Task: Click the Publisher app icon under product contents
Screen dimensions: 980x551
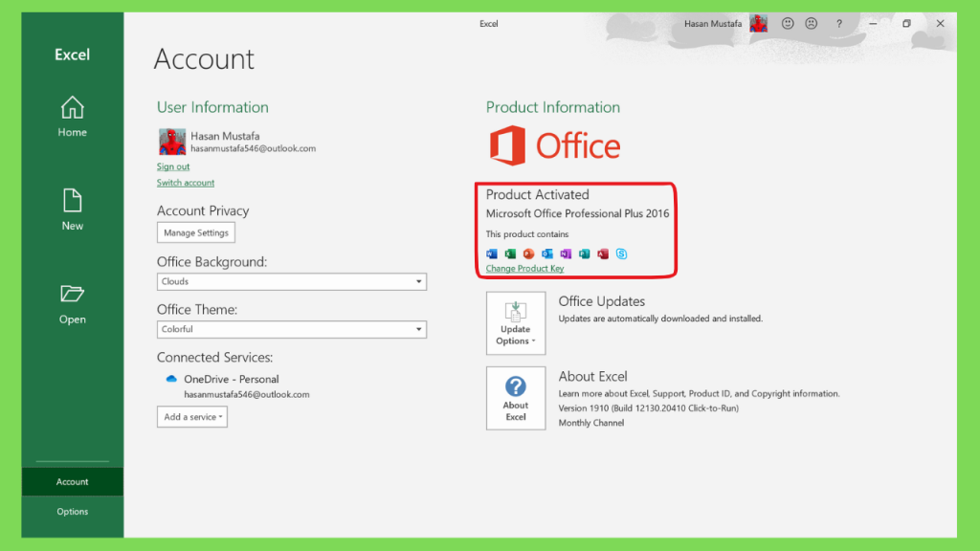Action: click(x=584, y=253)
